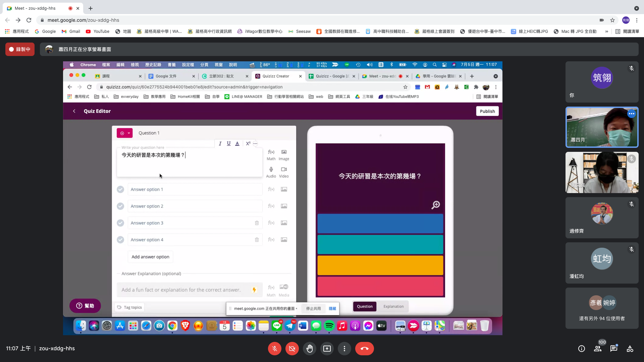This screenshot has height=362, width=644.
Task: Click the present screen icon
Action: (x=327, y=349)
